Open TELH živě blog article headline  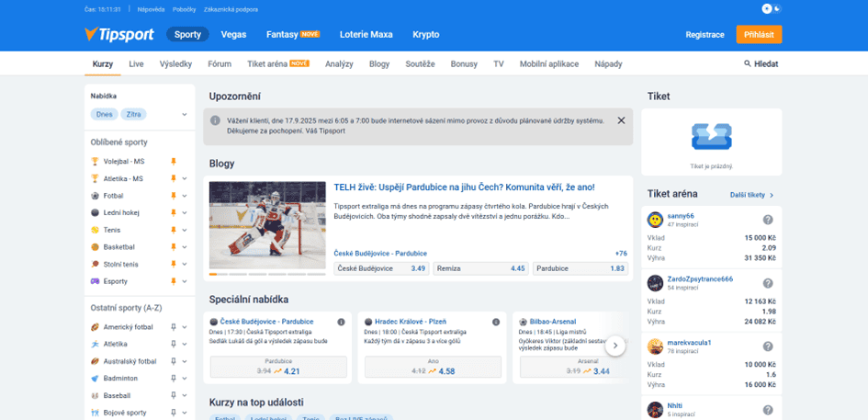coord(464,187)
